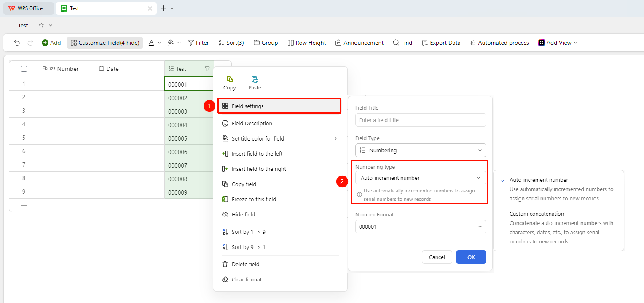Click the fill color bucket icon

(171, 43)
